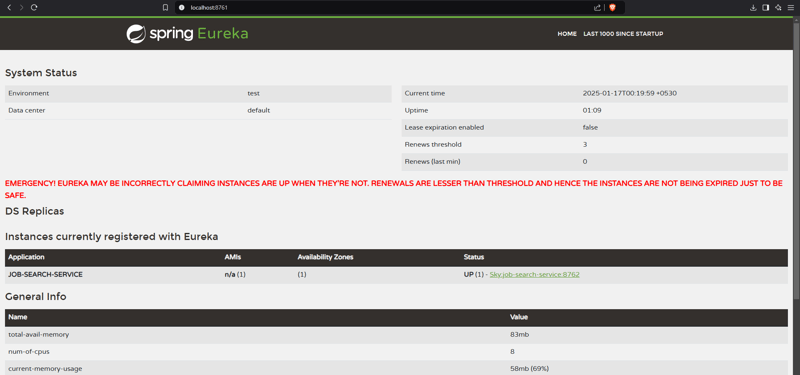Screen dimensions: 800x375
Task: Bookmark this page with the bookmark icon
Action: (165, 7)
